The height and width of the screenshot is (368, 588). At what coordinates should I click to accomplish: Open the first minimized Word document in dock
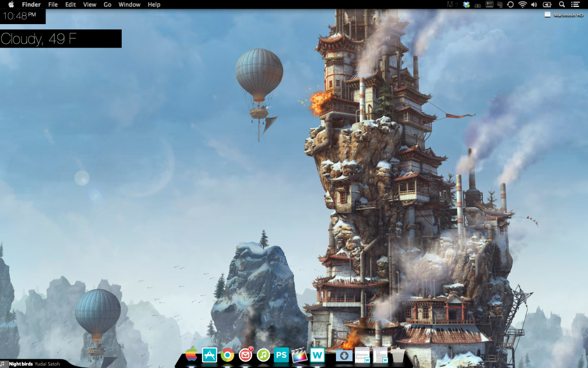[x=362, y=355]
